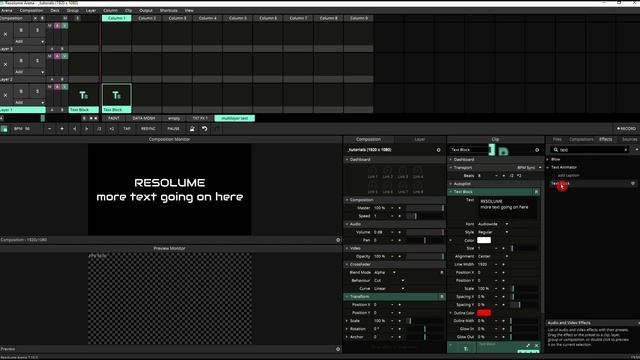Open Layer 1 blend mode Add dropdown
This screenshot has height=360, width=640.
(29, 102)
